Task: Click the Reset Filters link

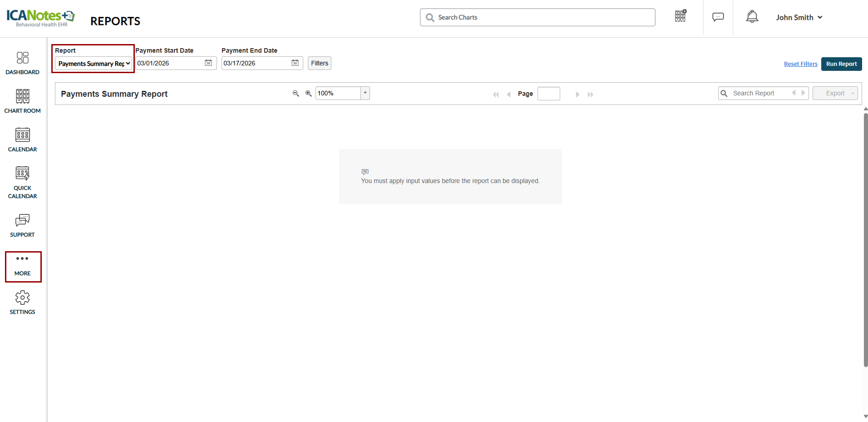Action: tap(800, 64)
